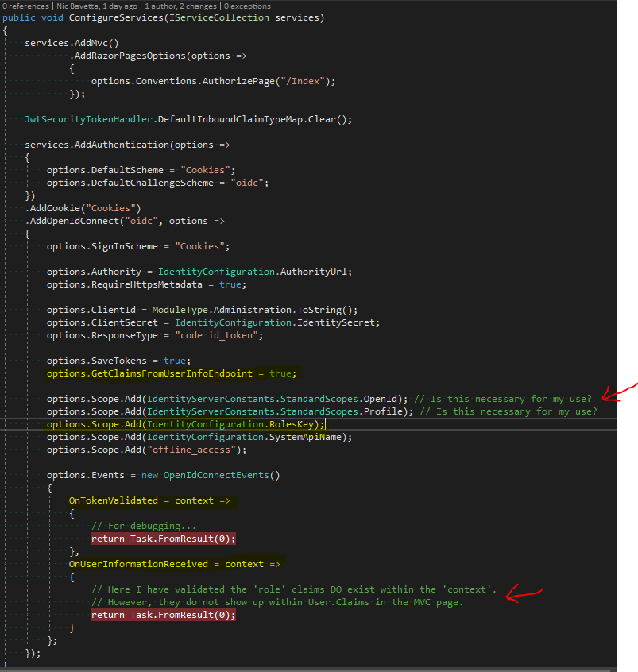The height and width of the screenshot is (672, 638).
Task: Click the "However, they do not show up" comment
Action: click(277, 602)
